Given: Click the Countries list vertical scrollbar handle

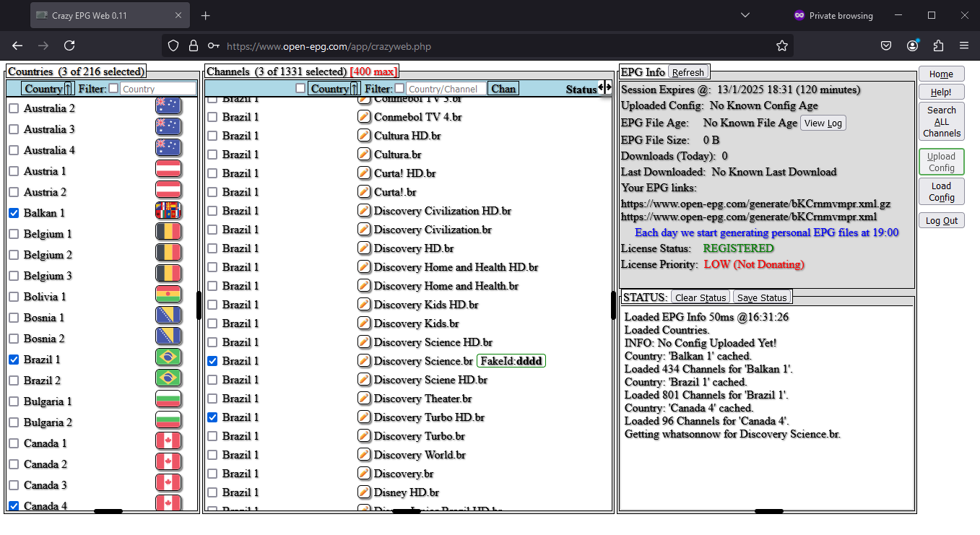Looking at the screenshot, I should [x=199, y=305].
